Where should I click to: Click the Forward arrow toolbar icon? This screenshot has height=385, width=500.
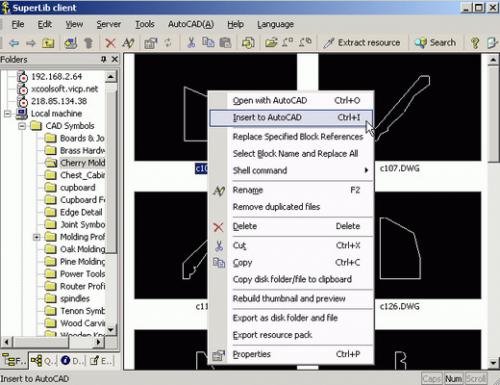(x=31, y=43)
